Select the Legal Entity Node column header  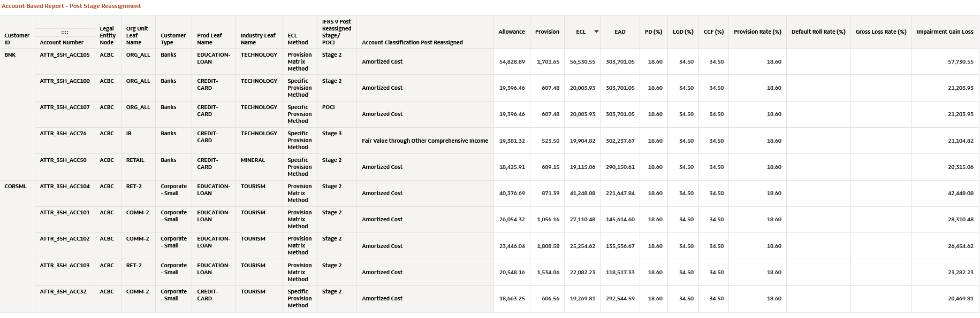(x=108, y=36)
